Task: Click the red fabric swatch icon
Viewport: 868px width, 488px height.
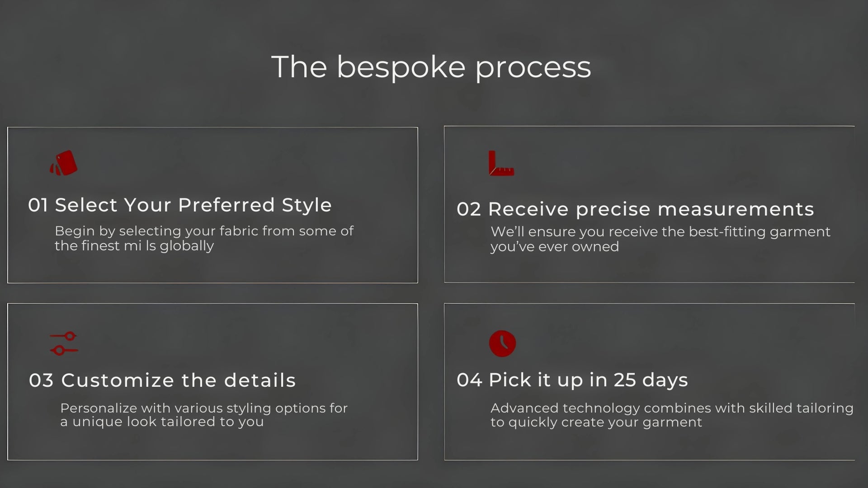Action: point(64,163)
